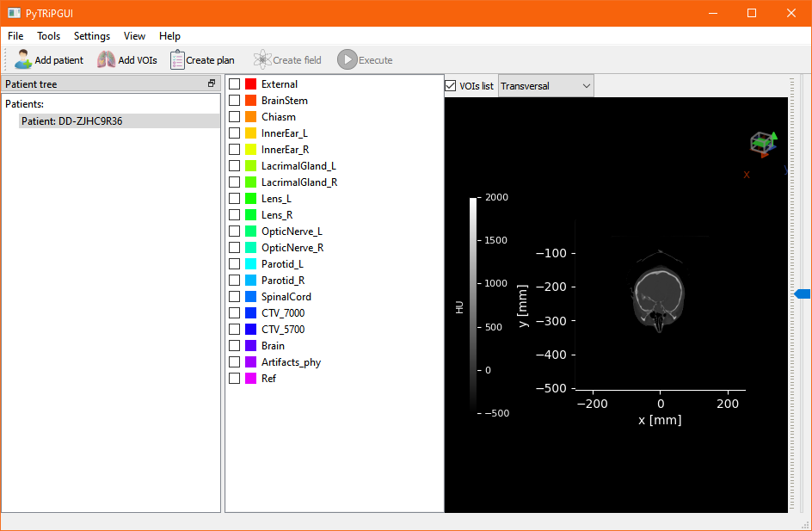Enable the External VOI checkbox
The image size is (812, 531).
coord(234,84)
